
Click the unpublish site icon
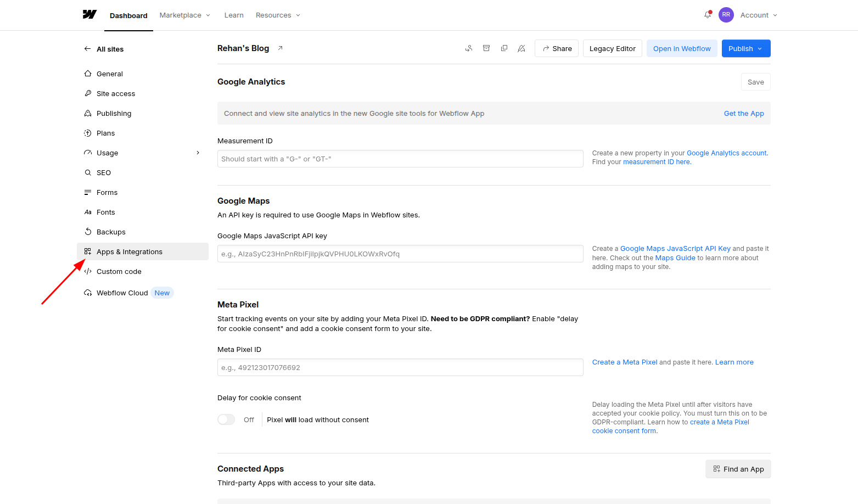click(x=521, y=48)
